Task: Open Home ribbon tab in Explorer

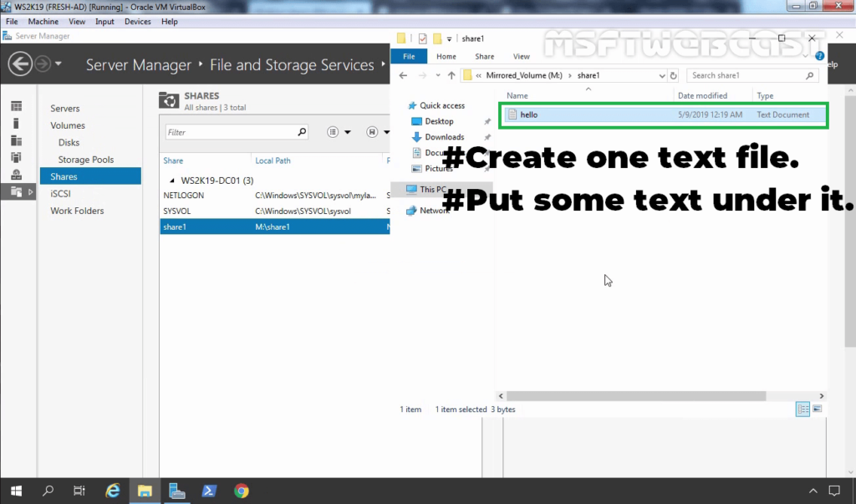Action: coord(446,56)
